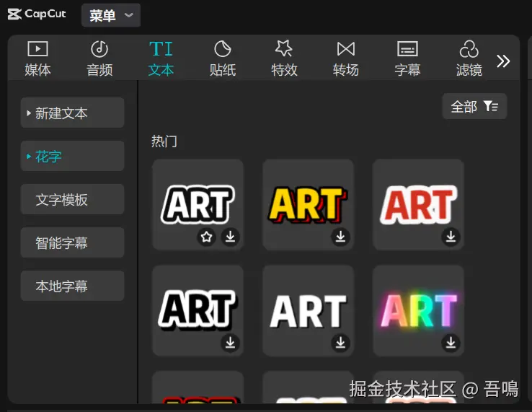Select the rainbow neon ART style

tap(418, 311)
